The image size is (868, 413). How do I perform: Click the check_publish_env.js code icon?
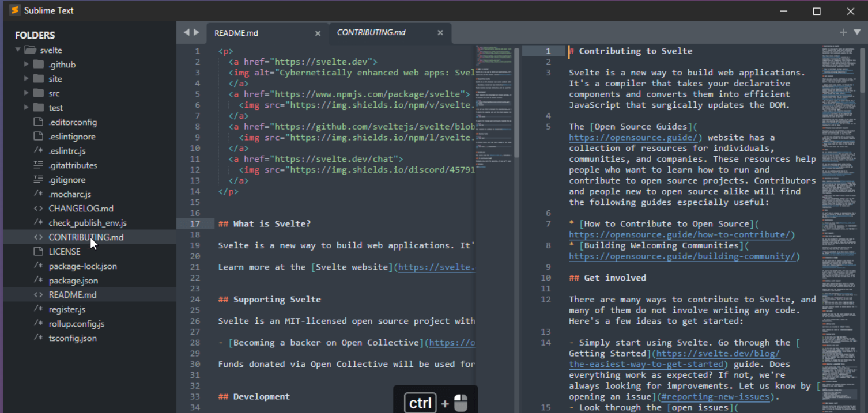click(39, 223)
